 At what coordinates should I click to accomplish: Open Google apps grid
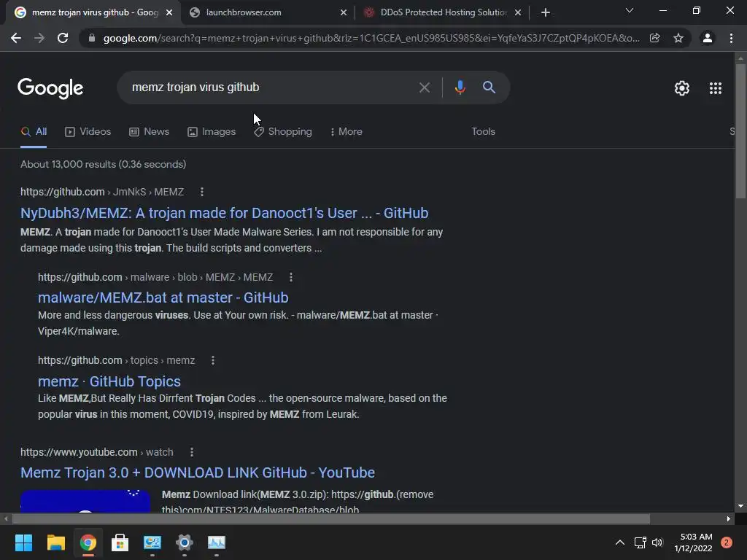click(716, 88)
